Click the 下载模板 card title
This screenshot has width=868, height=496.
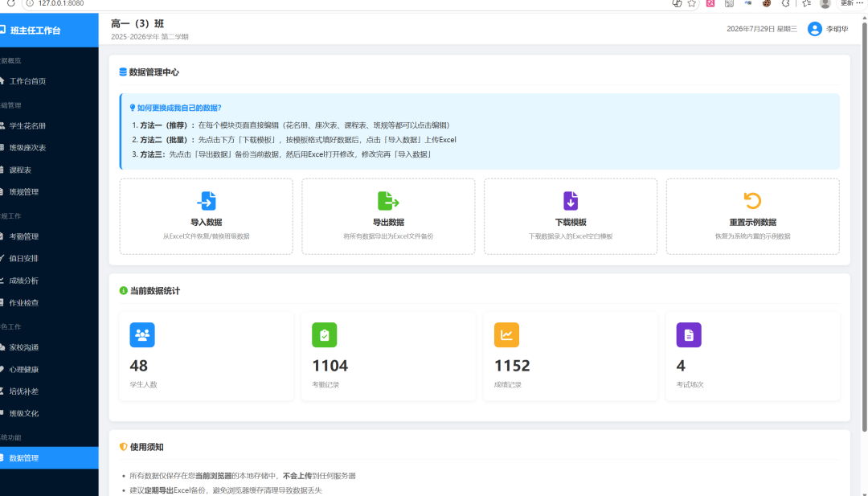pos(571,222)
